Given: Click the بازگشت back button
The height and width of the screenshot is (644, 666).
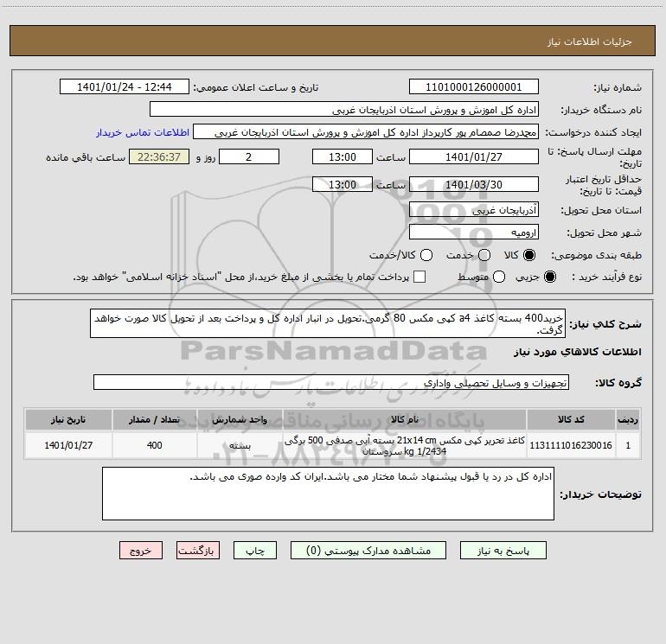Looking at the screenshot, I should click(198, 551).
